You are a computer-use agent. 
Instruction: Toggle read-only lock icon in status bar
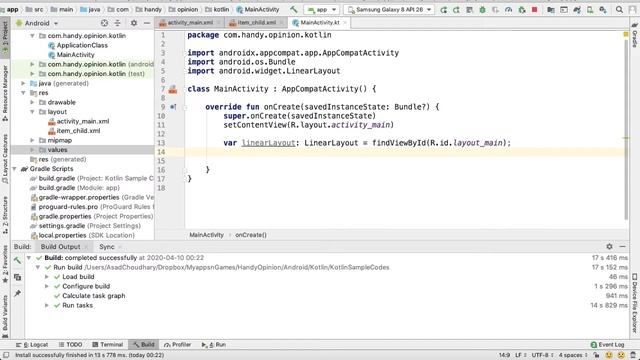pos(596,355)
